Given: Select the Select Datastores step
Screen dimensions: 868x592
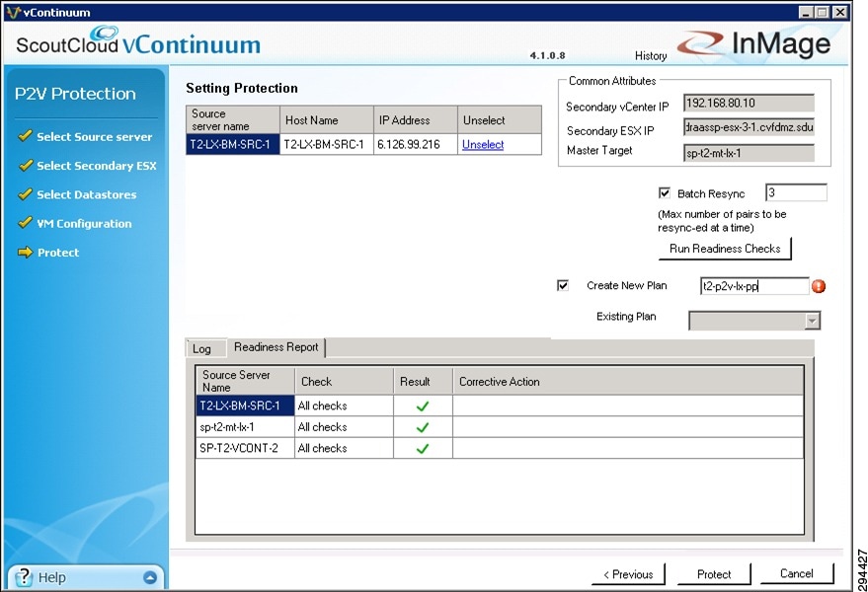Looking at the screenshot, I should pos(86,194).
